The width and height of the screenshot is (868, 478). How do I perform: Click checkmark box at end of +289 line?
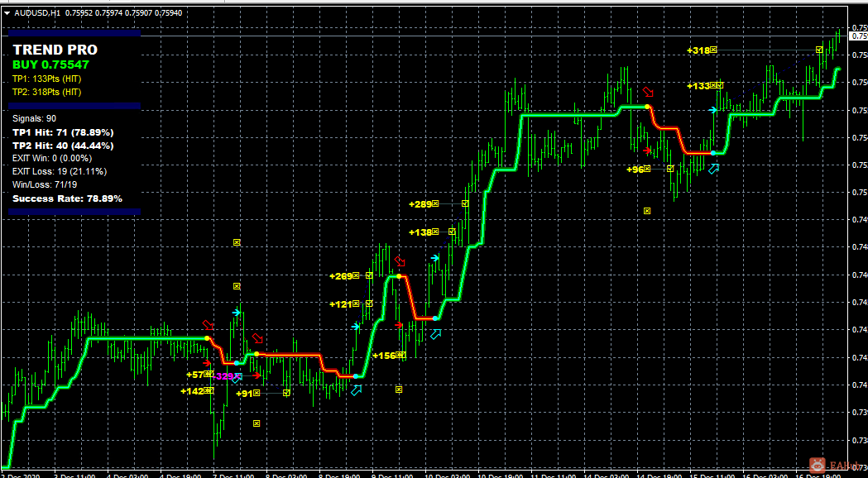pos(465,203)
